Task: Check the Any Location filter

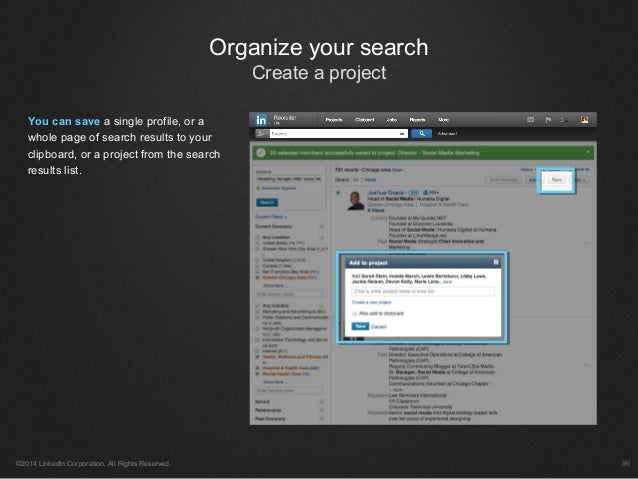Action: coord(258,237)
